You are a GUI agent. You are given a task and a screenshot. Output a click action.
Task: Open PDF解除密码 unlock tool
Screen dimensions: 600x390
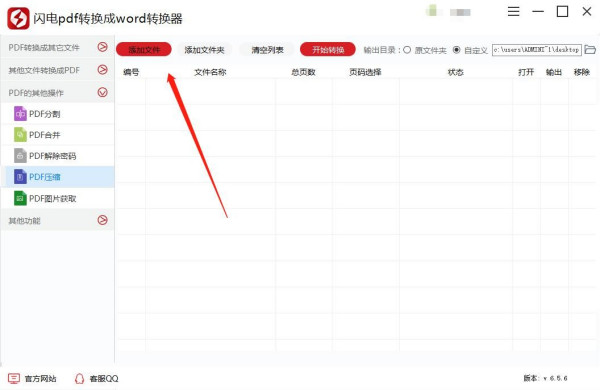click(57, 156)
